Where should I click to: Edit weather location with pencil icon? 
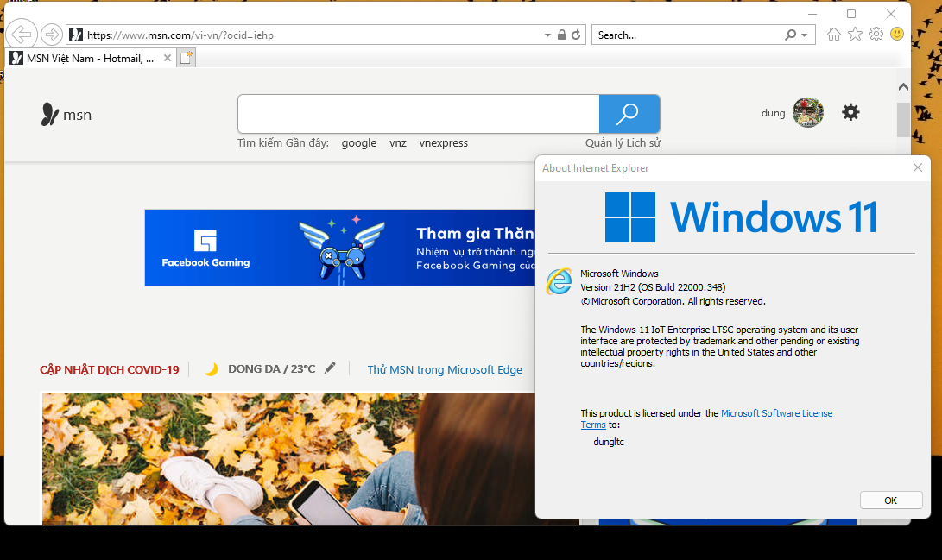330,368
